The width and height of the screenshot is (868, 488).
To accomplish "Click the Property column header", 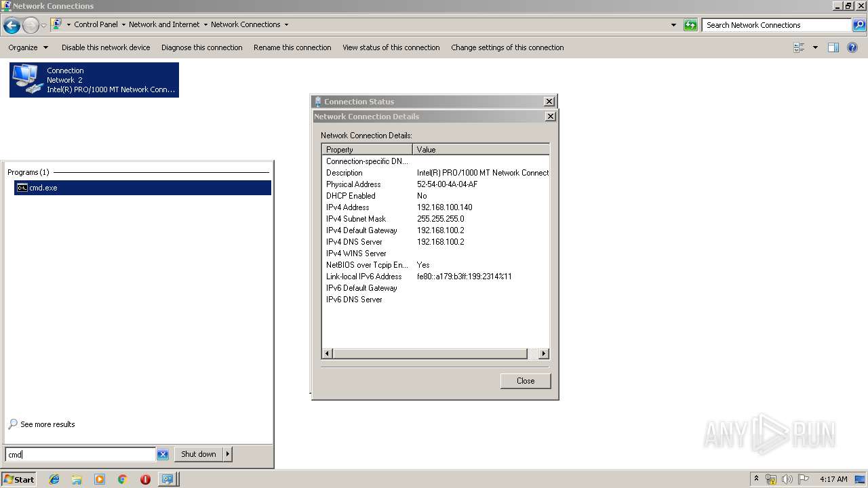I will tap(367, 149).
